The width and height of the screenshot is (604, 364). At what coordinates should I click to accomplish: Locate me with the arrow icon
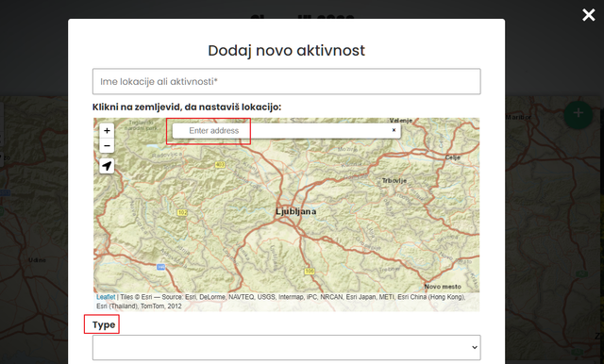point(107,166)
